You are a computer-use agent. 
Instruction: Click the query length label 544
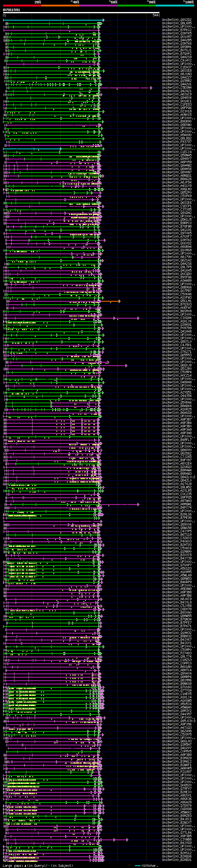point(155,15)
